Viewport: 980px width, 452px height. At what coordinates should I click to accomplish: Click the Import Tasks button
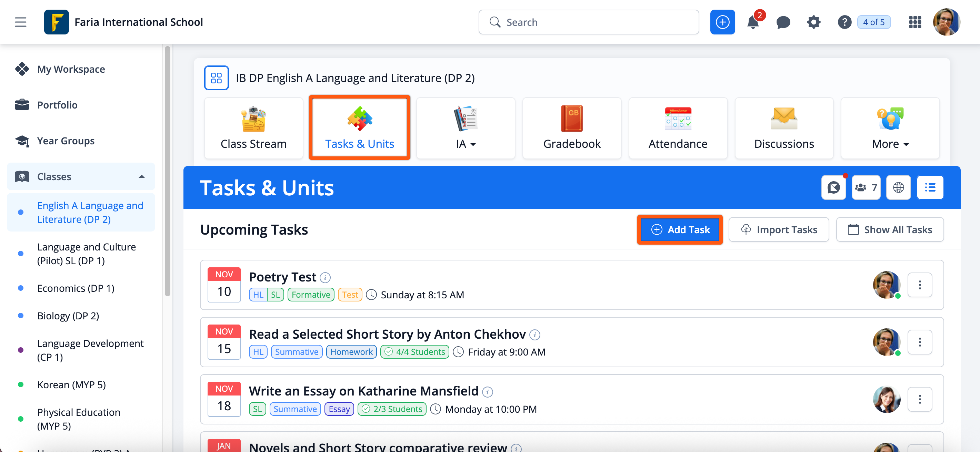point(778,229)
